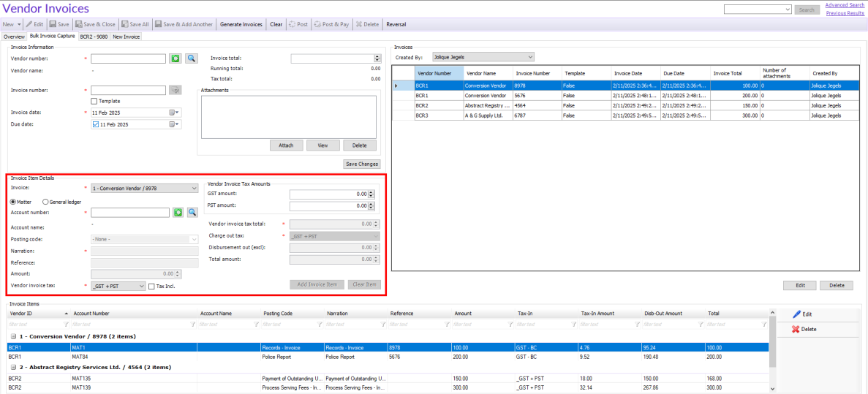868x394 pixels.
Task: Open account number search magnifier icon
Action: 192,212
